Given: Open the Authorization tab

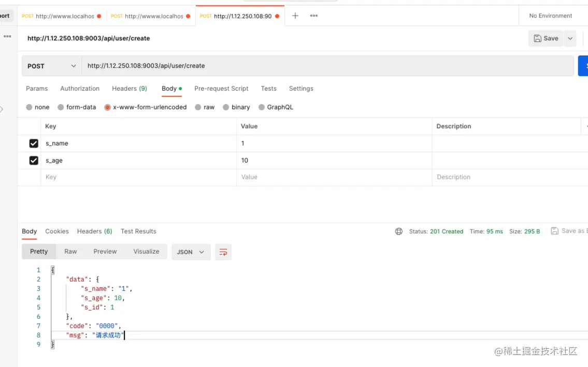Looking at the screenshot, I should [x=80, y=89].
